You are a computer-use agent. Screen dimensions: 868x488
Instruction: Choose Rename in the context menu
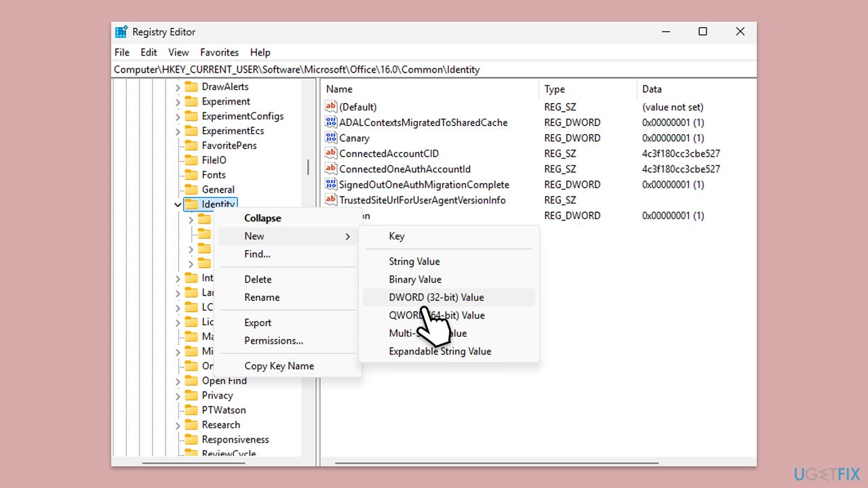[288, 297]
